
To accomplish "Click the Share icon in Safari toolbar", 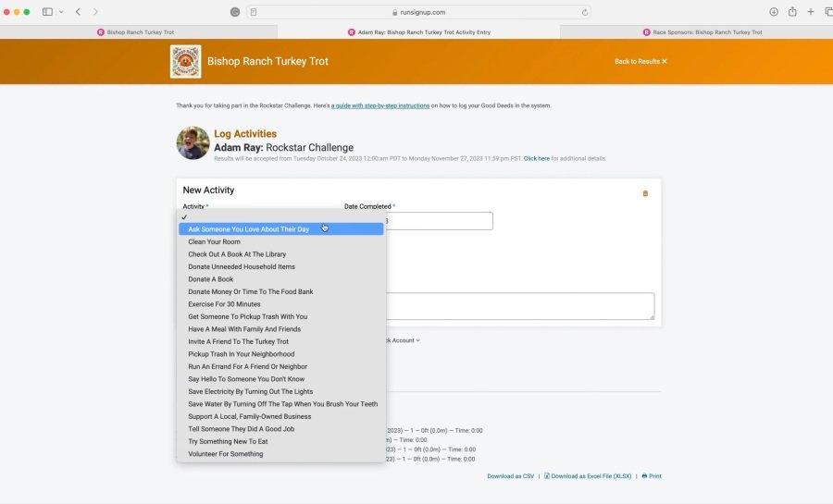I will (x=792, y=12).
